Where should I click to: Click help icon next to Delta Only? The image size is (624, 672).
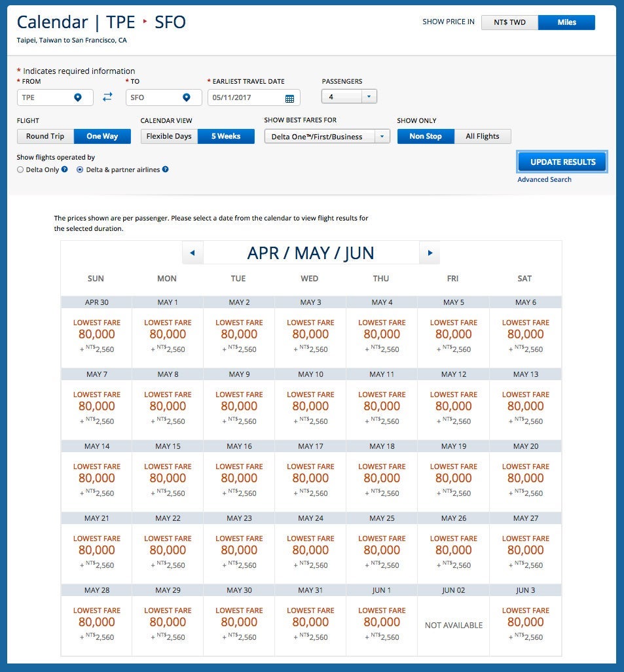(65, 169)
